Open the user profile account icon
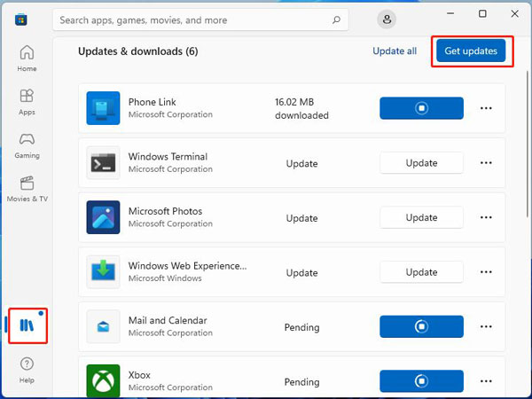This screenshot has width=532, height=399. [x=387, y=20]
